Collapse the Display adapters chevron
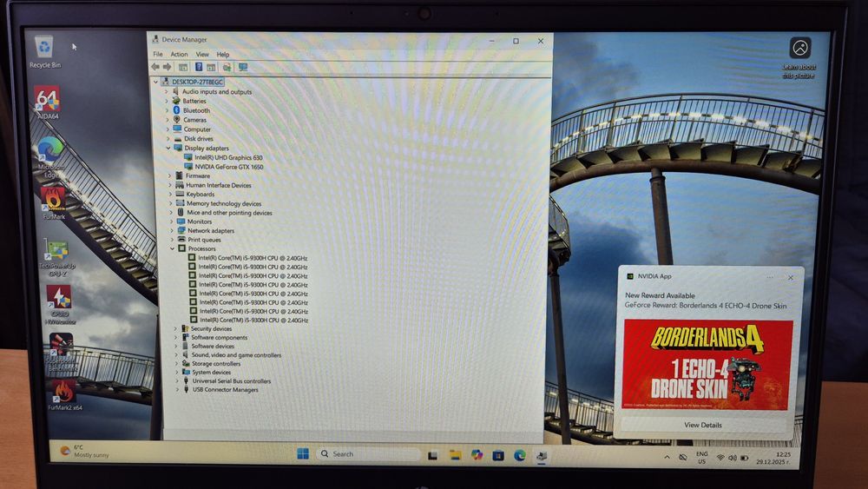The width and height of the screenshot is (868, 489). (169, 149)
